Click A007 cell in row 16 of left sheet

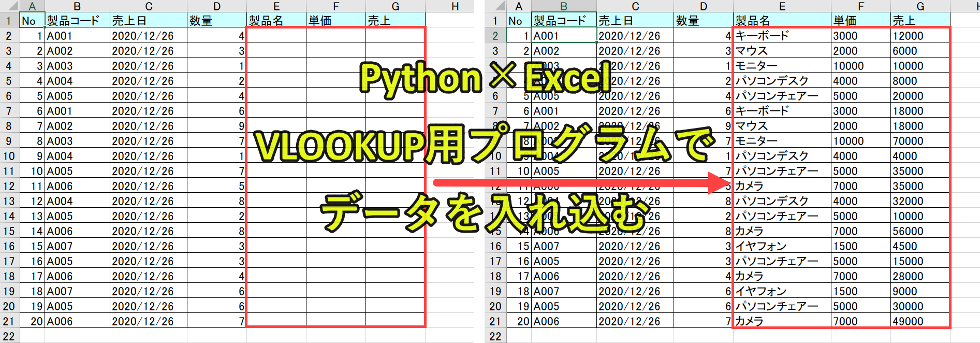click(x=77, y=246)
